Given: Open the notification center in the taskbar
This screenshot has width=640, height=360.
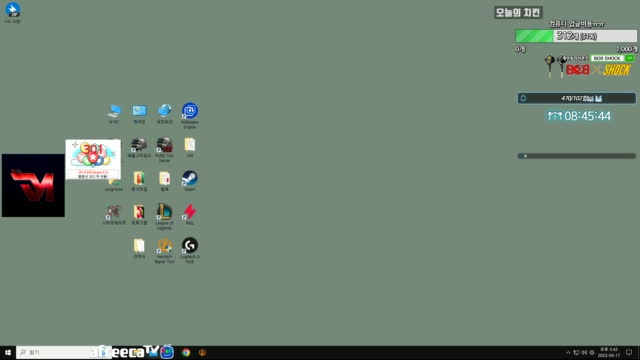Looking at the screenshot, I should pyautogui.click(x=629, y=352).
